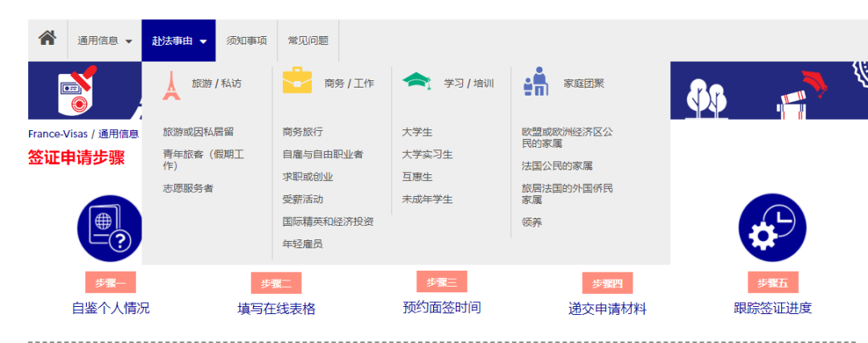Click the home icon in navigation bar
This screenshot has width=868, height=343.
(x=47, y=39)
